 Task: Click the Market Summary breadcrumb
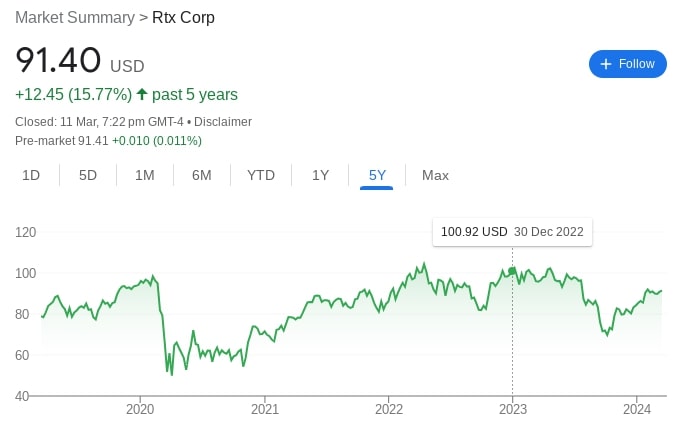[x=75, y=18]
